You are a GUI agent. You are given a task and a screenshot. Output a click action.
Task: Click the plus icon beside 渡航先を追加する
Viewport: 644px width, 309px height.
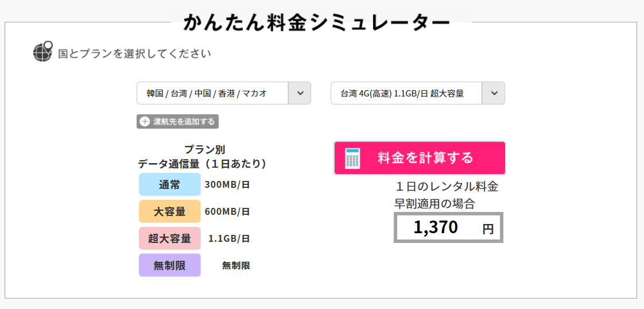[x=145, y=122]
